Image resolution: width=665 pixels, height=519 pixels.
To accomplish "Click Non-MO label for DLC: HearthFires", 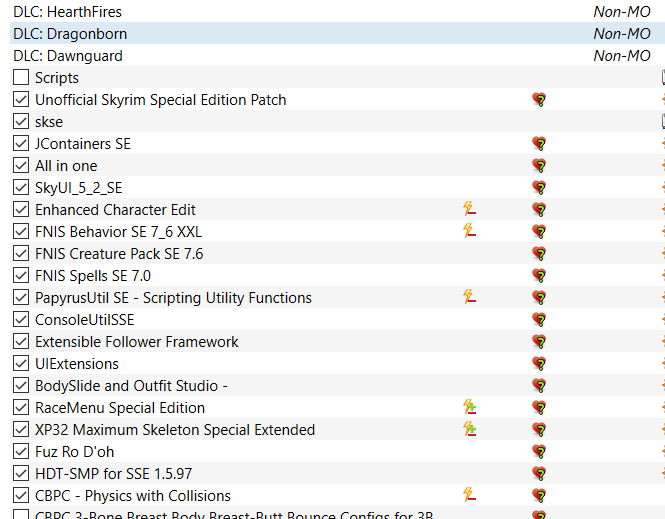I will coord(622,11).
